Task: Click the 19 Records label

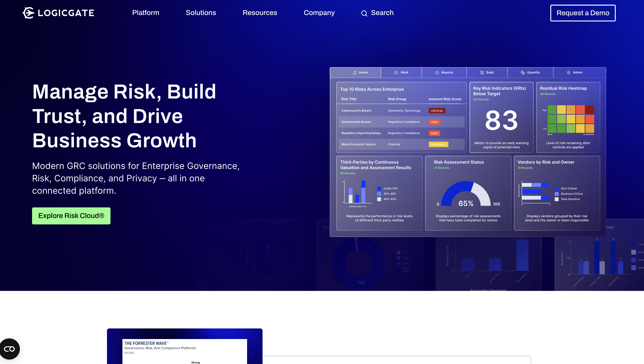Action: click(x=525, y=168)
